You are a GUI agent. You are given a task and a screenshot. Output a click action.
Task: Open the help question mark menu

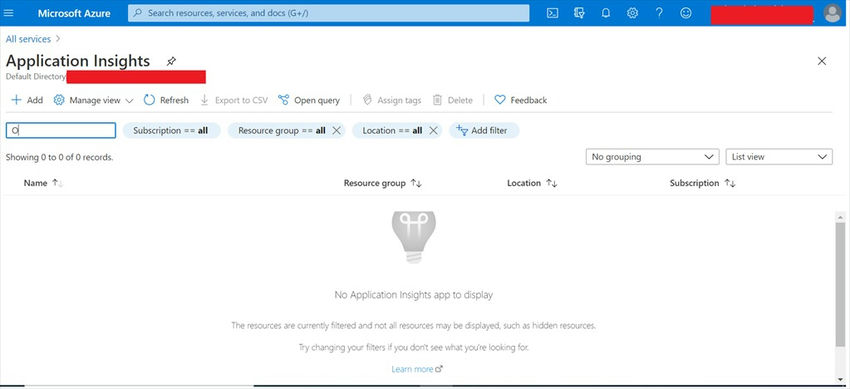click(659, 13)
